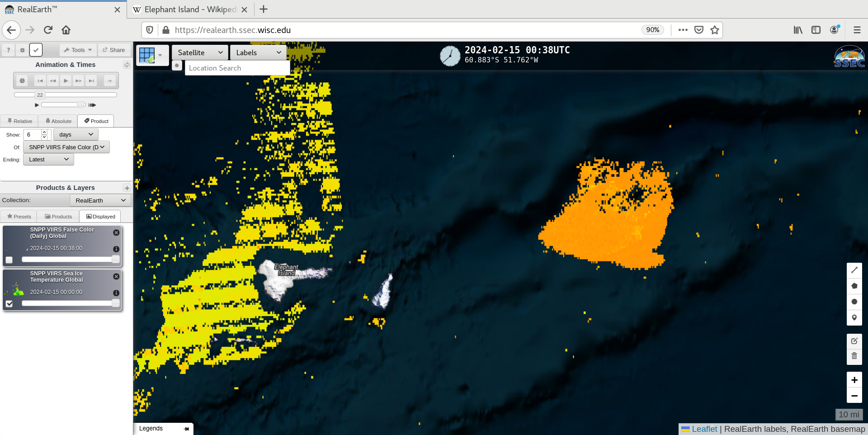Open the Ending Latest dropdown
The height and width of the screenshot is (435, 868).
tap(48, 160)
